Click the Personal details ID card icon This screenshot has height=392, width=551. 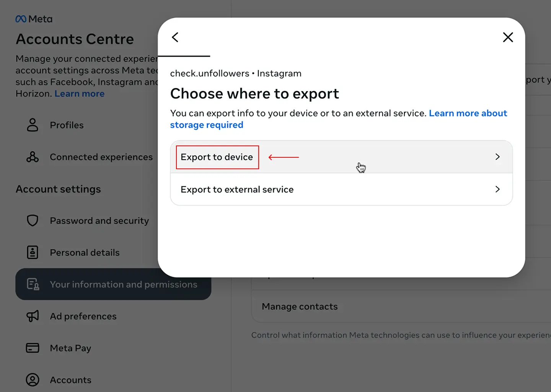point(33,253)
